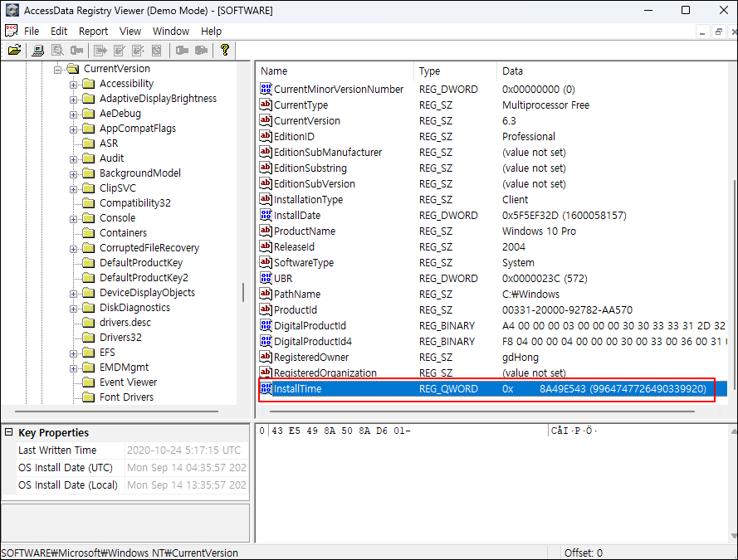This screenshot has width=738, height=560.
Task: Click the EditionSubManufacturer string icon
Action: tap(266, 152)
